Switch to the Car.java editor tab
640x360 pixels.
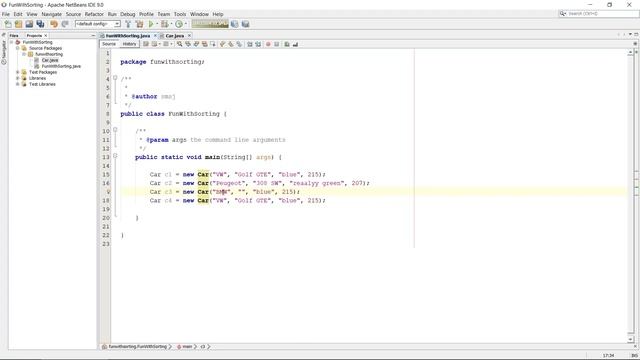175,36
